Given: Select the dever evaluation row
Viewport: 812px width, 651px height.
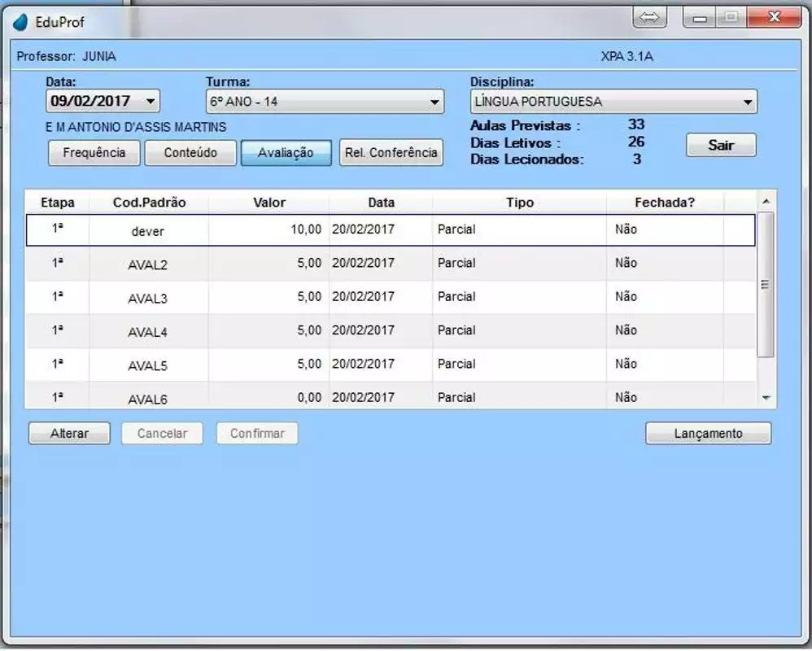Looking at the screenshot, I should pos(147,231).
